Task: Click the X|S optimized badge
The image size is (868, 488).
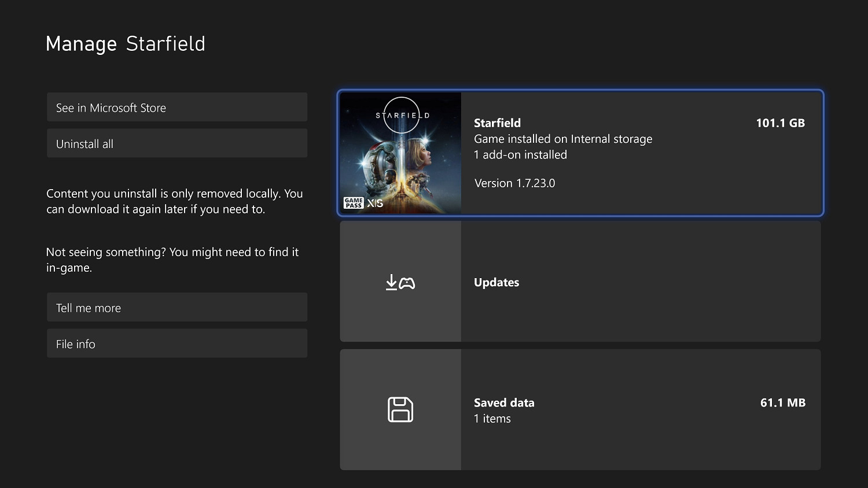Action: point(375,203)
